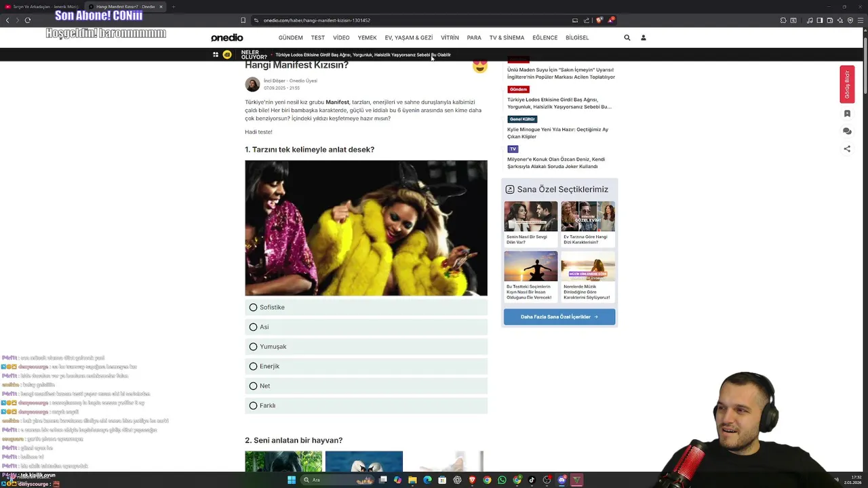The width and height of the screenshot is (868, 488).
Task: Open Brave browser taskbar icon
Action: (x=472, y=480)
